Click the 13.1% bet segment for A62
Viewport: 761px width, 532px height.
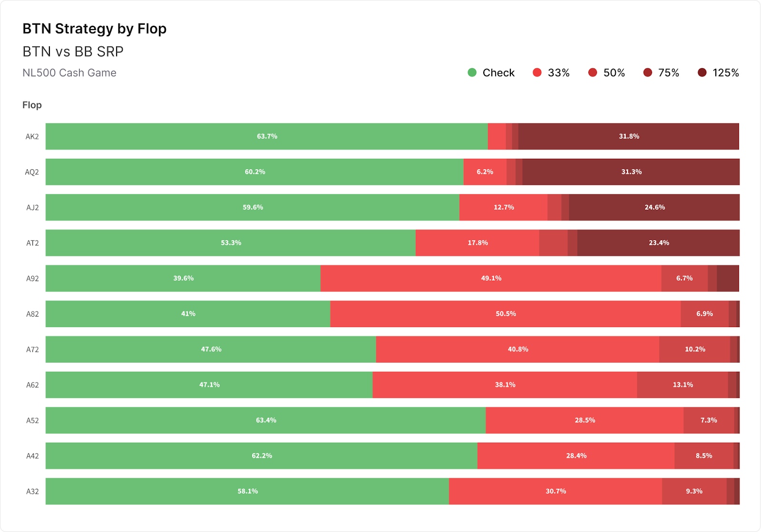coord(683,385)
